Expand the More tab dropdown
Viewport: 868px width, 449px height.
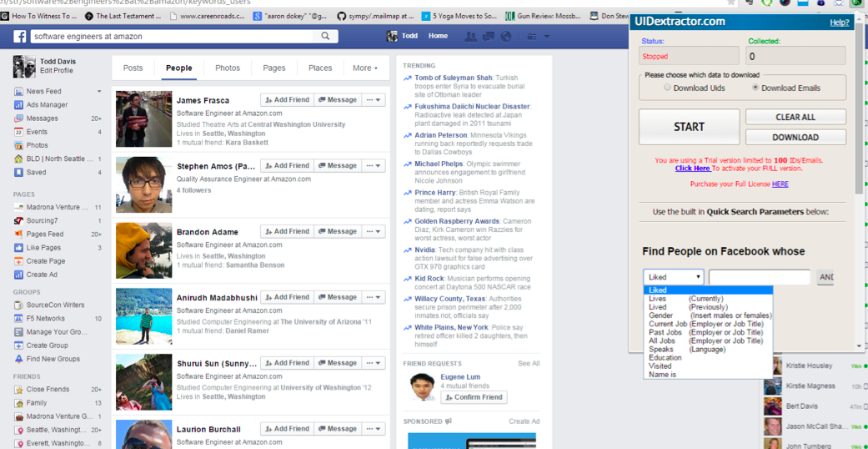coord(365,68)
